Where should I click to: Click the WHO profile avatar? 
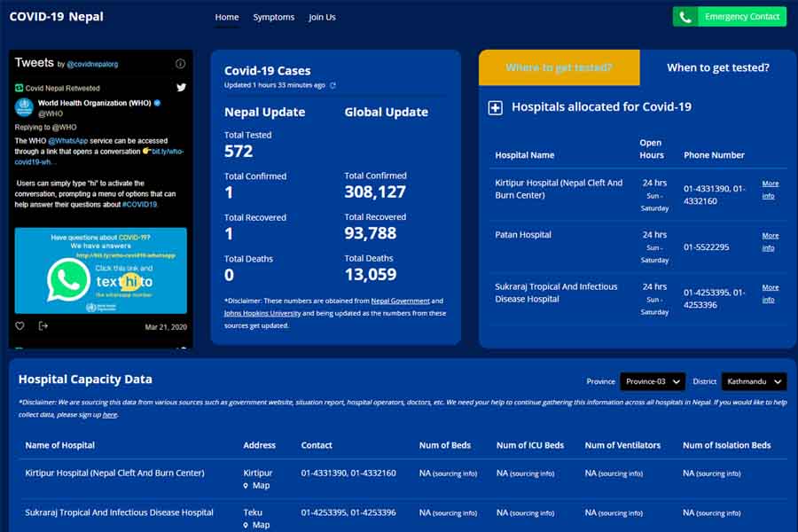pyautogui.click(x=24, y=108)
